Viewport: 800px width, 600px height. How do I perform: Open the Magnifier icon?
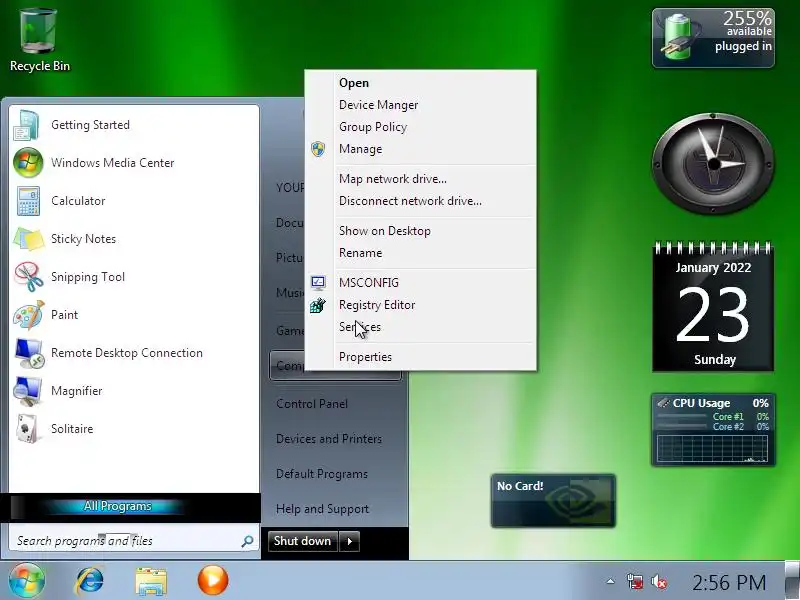coord(28,391)
